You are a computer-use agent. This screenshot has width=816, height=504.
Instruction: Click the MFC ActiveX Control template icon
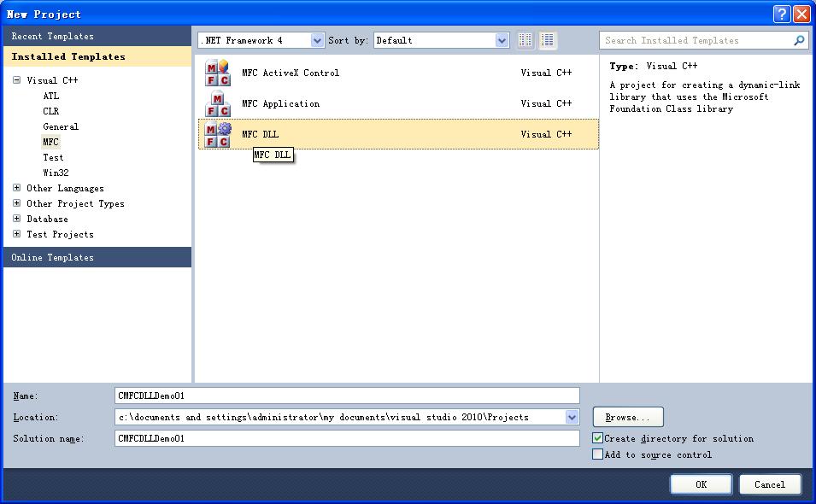tap(218, 73)
